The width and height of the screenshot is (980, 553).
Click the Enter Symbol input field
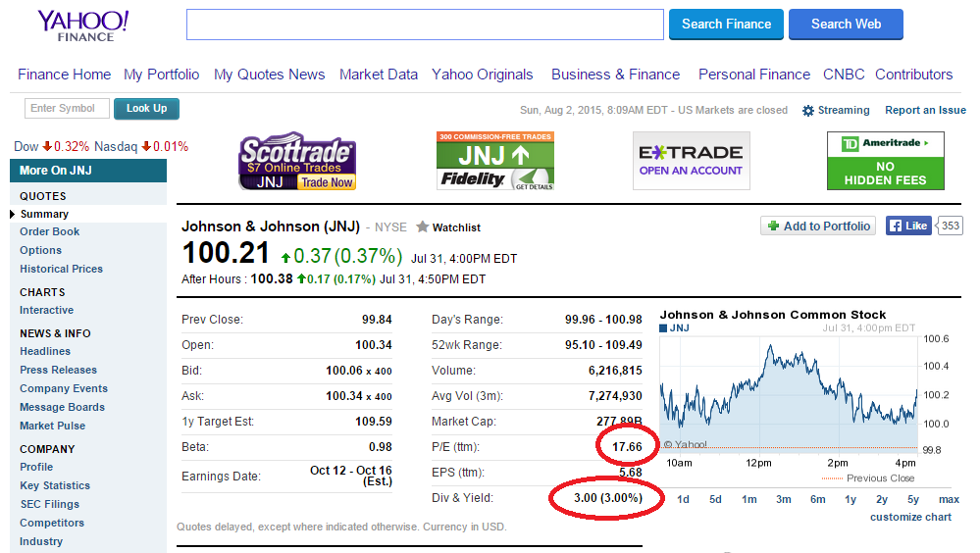click(67, 108)
